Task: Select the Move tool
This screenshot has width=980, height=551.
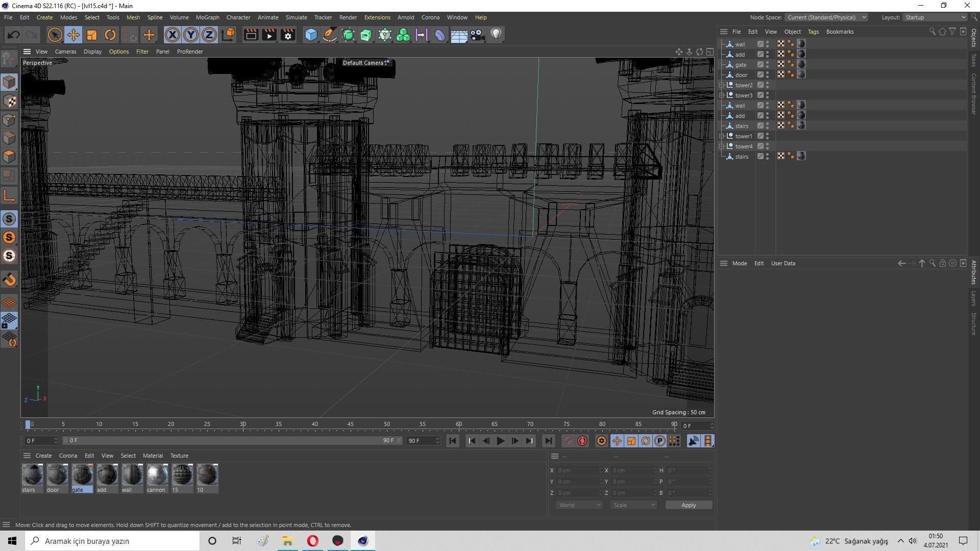Action: pyautogui.click(x=73, y=35)
